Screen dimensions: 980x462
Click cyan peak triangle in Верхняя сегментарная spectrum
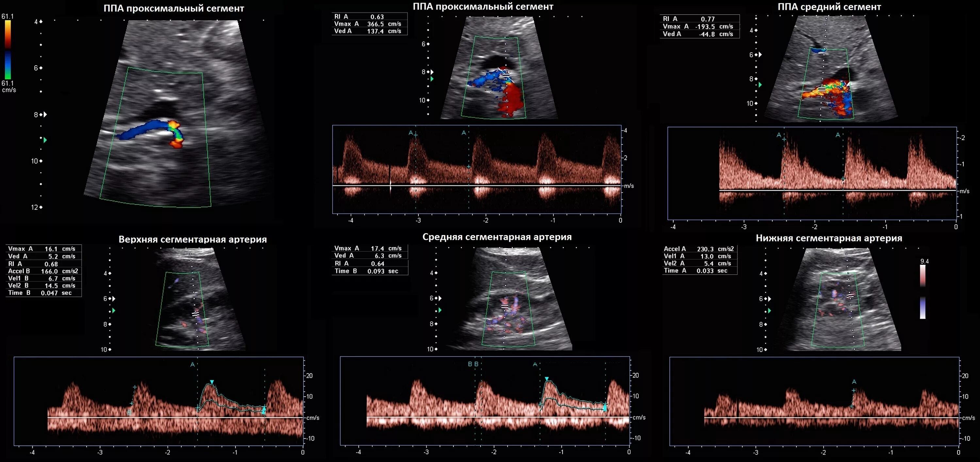[x=212, y=382]
